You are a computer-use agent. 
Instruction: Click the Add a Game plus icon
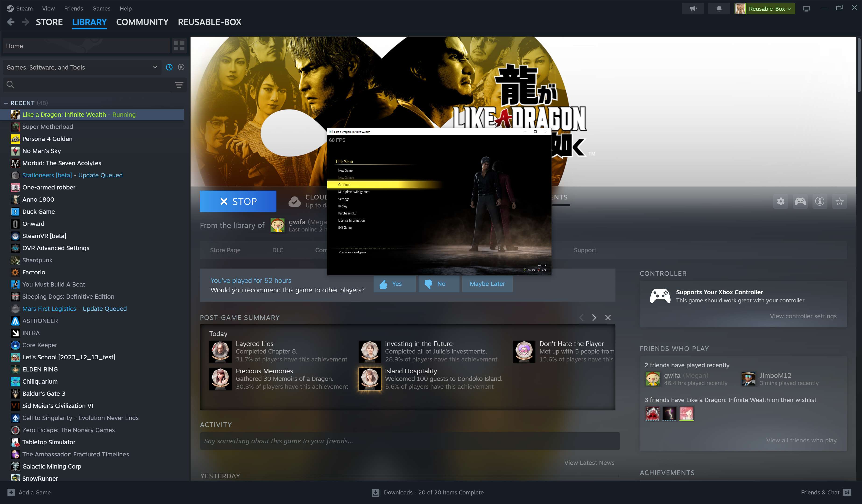point(11,492)
